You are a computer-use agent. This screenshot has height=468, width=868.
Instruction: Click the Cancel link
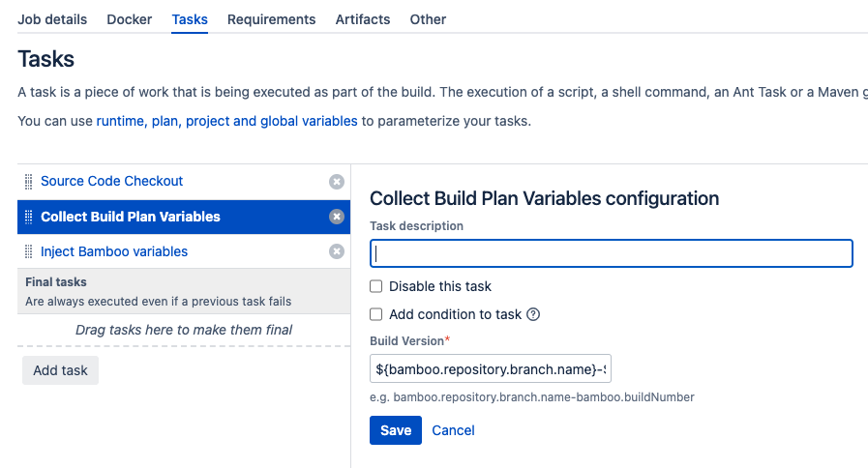pyautogui.click(x=453, y=430)
